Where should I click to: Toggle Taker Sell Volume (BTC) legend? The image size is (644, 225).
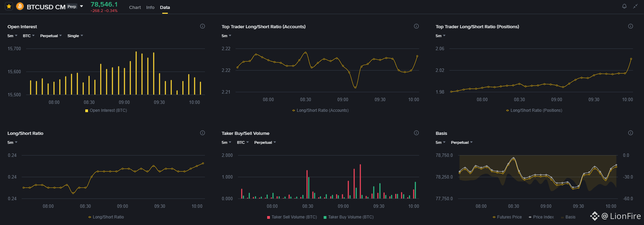(x=292, y=217)
